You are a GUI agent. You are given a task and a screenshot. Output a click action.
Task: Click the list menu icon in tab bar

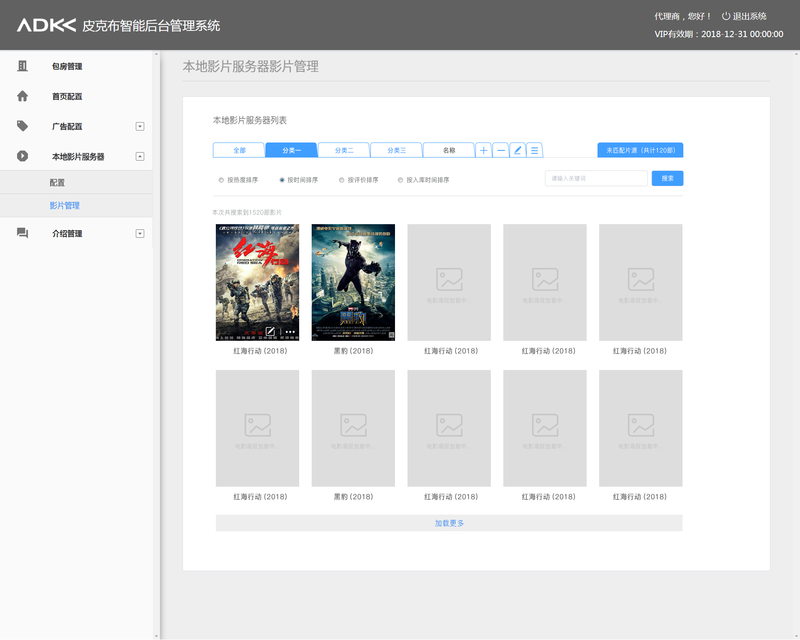click(534, 150)
